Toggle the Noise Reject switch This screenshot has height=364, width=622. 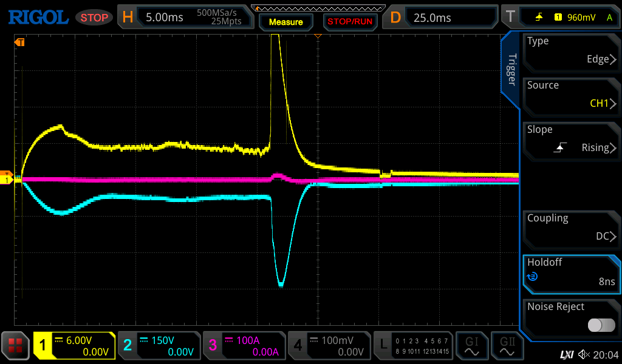coord(601,325)
